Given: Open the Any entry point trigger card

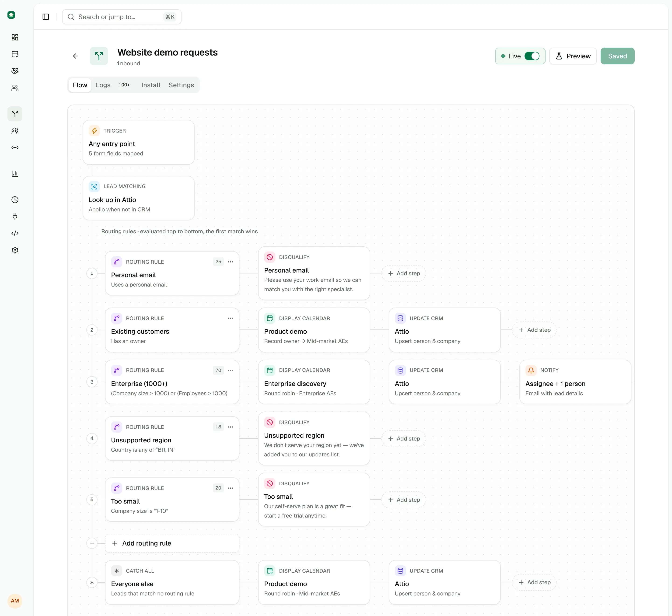Looking at the screenshot, I should (139, 142).
